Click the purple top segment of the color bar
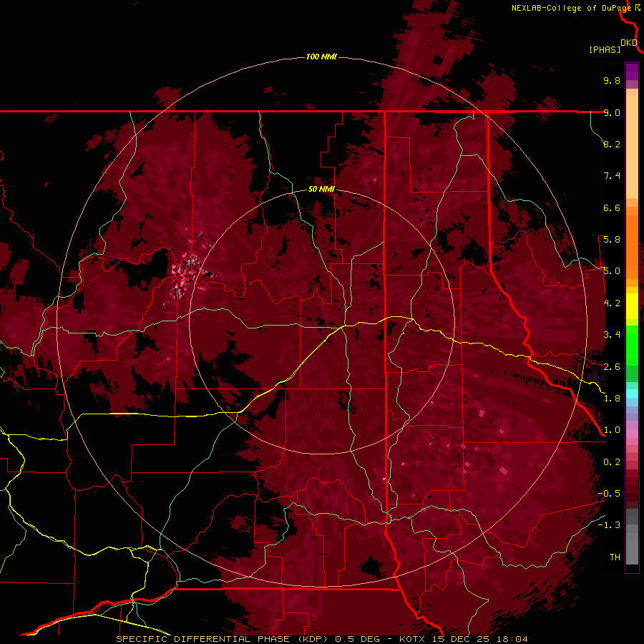 632,72
